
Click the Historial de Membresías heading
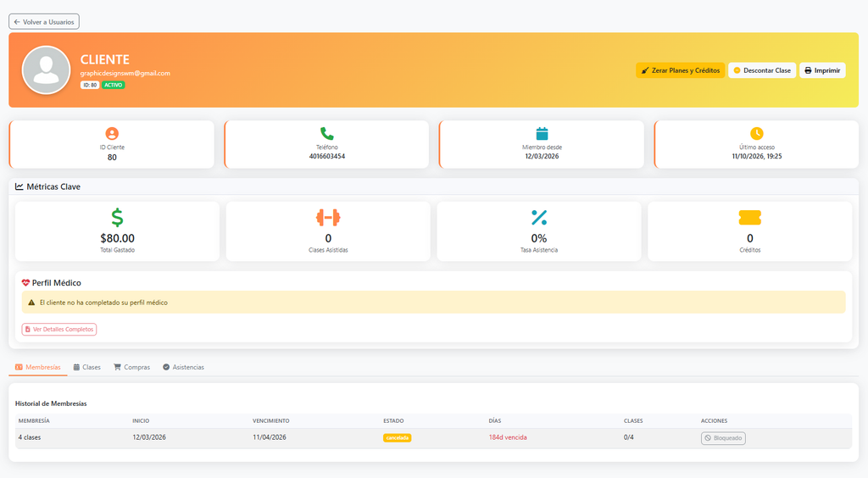pos(51,403)
